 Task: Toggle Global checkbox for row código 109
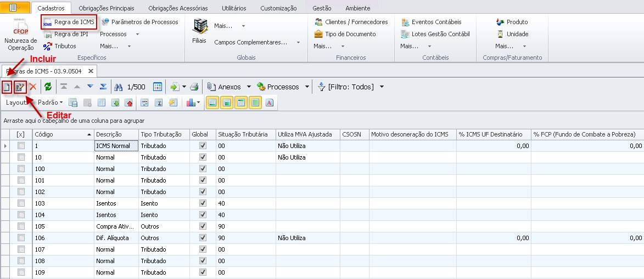point(203,272)
